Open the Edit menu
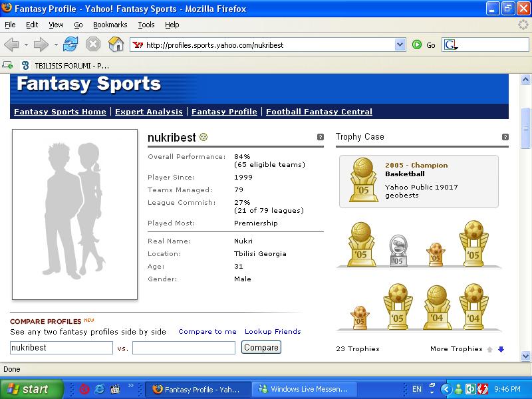The height and width of the screenshot is (399, 532). (x=32, y=25)
